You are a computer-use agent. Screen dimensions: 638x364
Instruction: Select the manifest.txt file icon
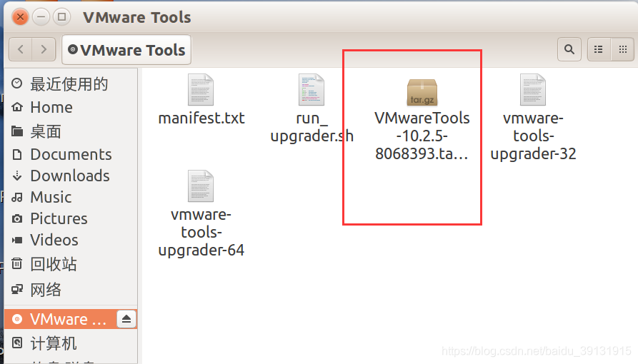point(201,90)
